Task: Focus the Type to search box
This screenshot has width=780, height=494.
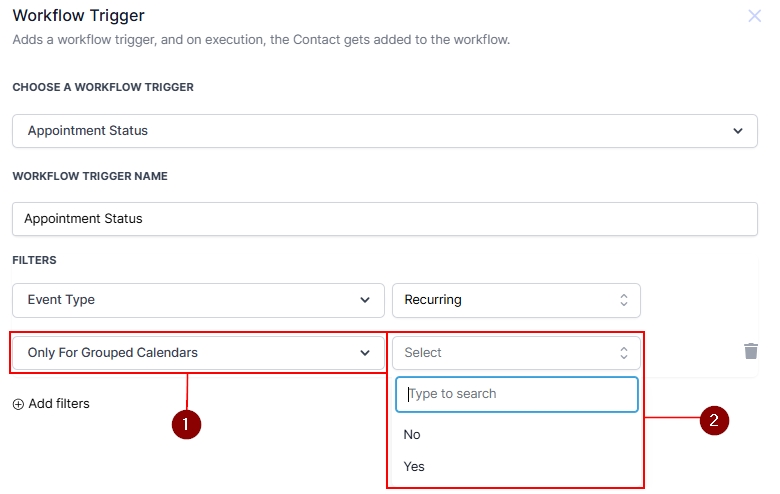Action: tap(517, 394)
